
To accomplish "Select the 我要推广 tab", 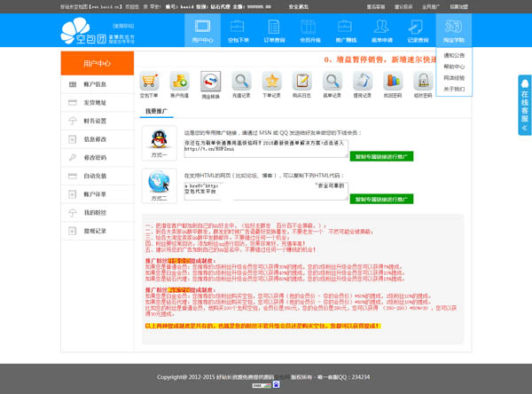I will (155, 111).
